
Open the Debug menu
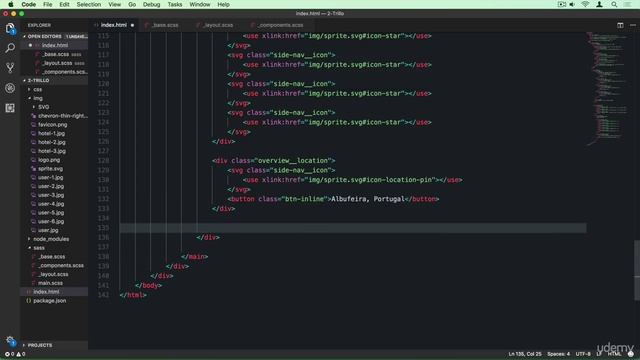pyautogui.click(x=151, y=4)
